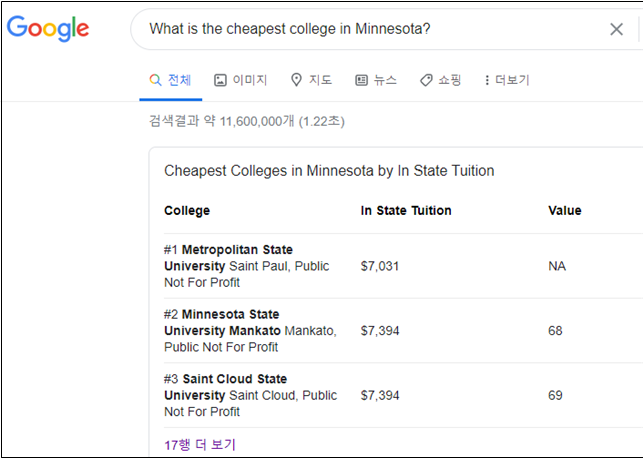The height and width of the screenshot is (458, 643).
Task: Switch to the 이미지 tab
Action: coord(249,80)
